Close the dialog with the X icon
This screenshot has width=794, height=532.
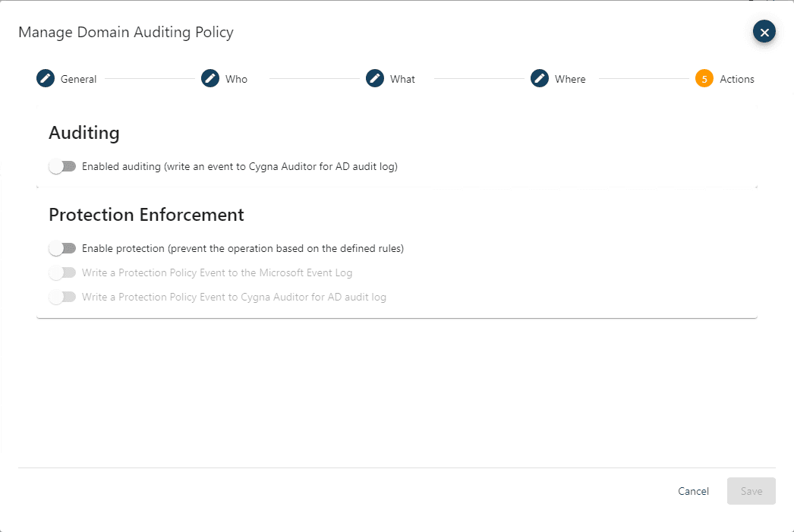point(764,31)
